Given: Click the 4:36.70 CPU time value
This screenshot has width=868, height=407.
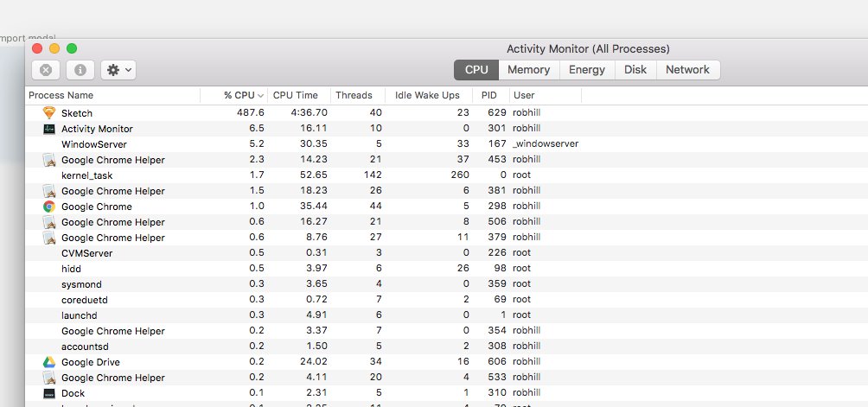Looking at the screenshot, I should click(x=309, y=113).
